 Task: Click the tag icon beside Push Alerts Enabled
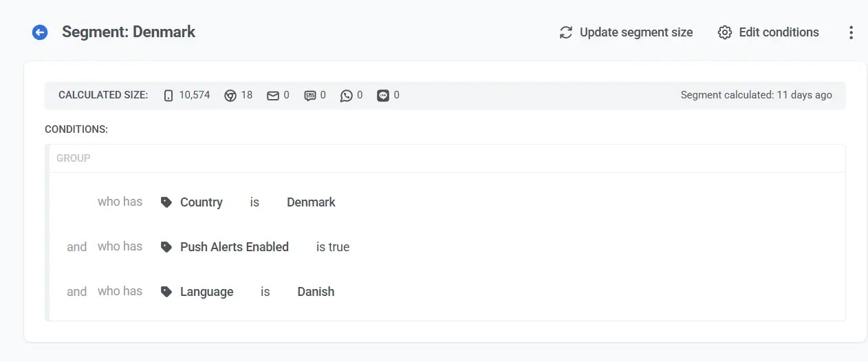click(166, 247)
